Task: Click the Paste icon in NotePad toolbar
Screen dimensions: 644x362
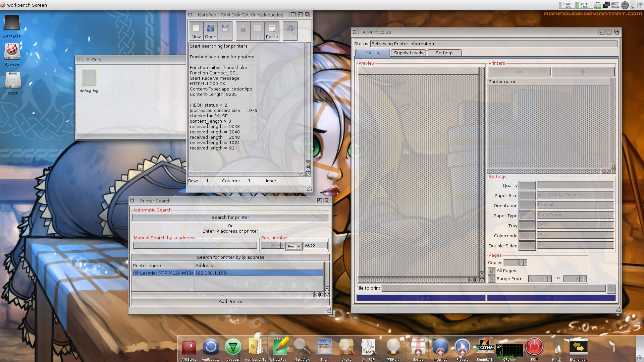Action: click(272, 31)
